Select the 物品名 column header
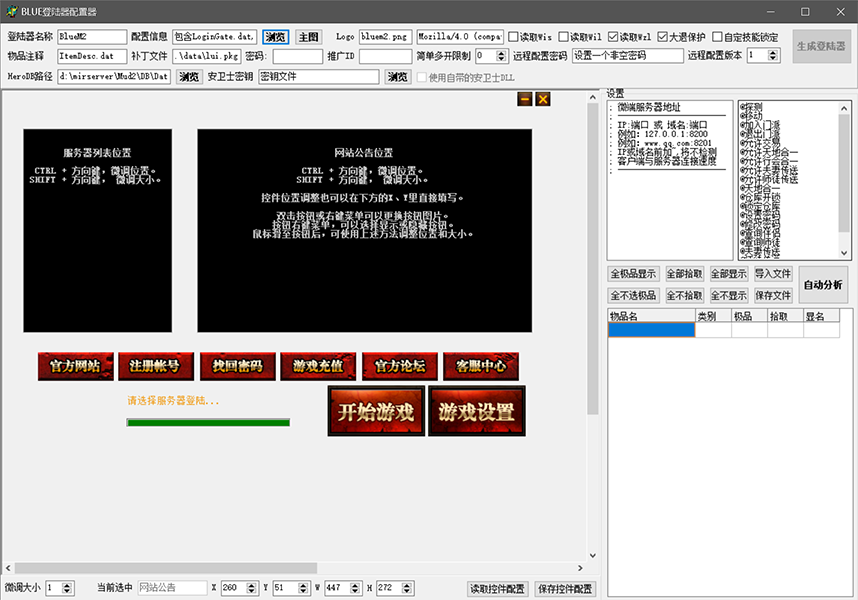The image size is (858, 600). (x=650, y=316)
